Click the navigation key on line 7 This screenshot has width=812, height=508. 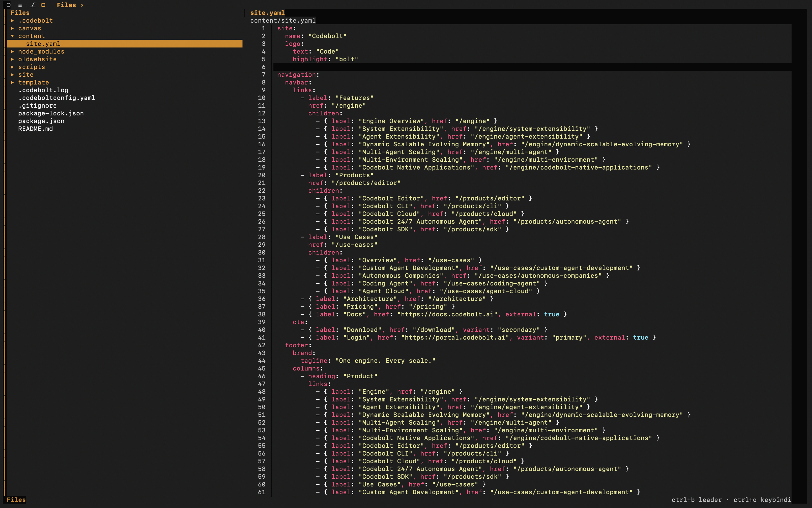(296, 75)
